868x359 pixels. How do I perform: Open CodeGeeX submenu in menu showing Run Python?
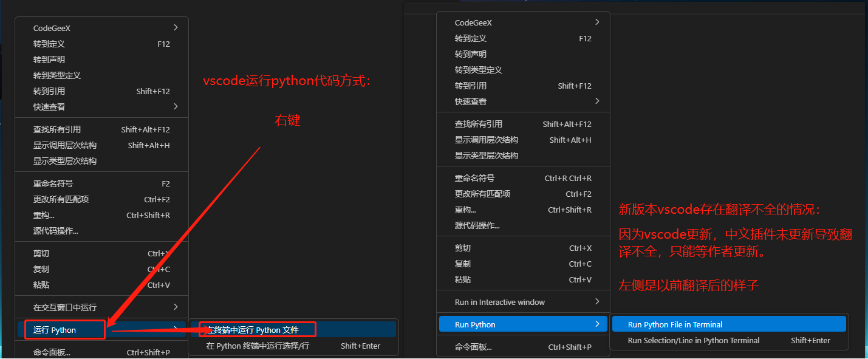[523, 22]
